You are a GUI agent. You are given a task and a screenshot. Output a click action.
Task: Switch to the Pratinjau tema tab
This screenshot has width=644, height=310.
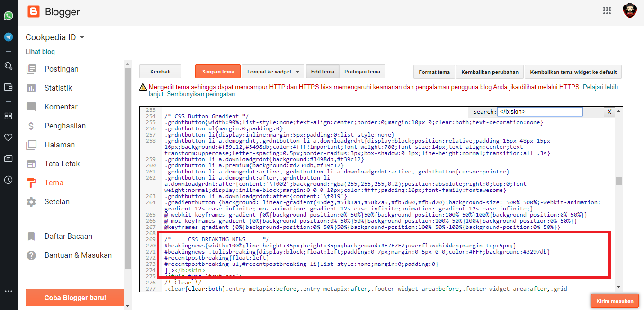coord(362,72)
